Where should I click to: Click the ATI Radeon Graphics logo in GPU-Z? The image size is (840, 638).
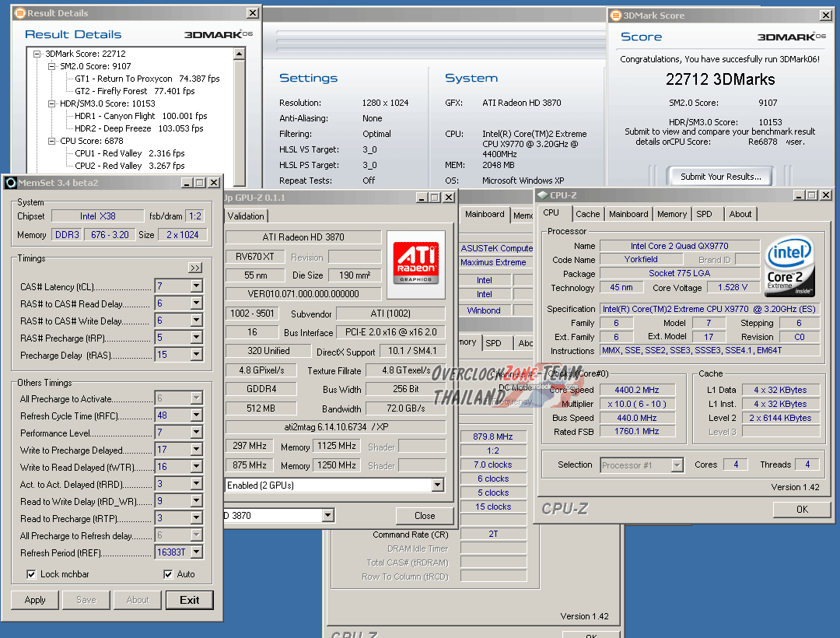pyautogui.click(x=415, y=263)
